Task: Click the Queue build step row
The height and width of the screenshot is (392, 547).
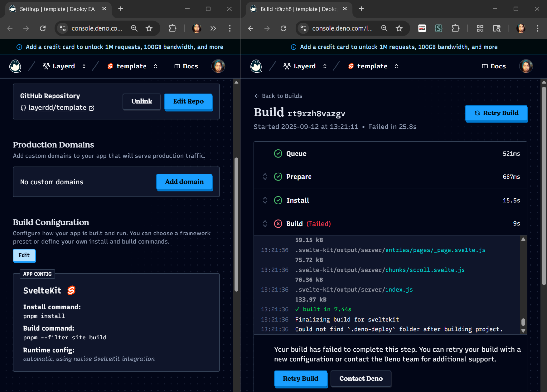Action: (x=390, y=154)
